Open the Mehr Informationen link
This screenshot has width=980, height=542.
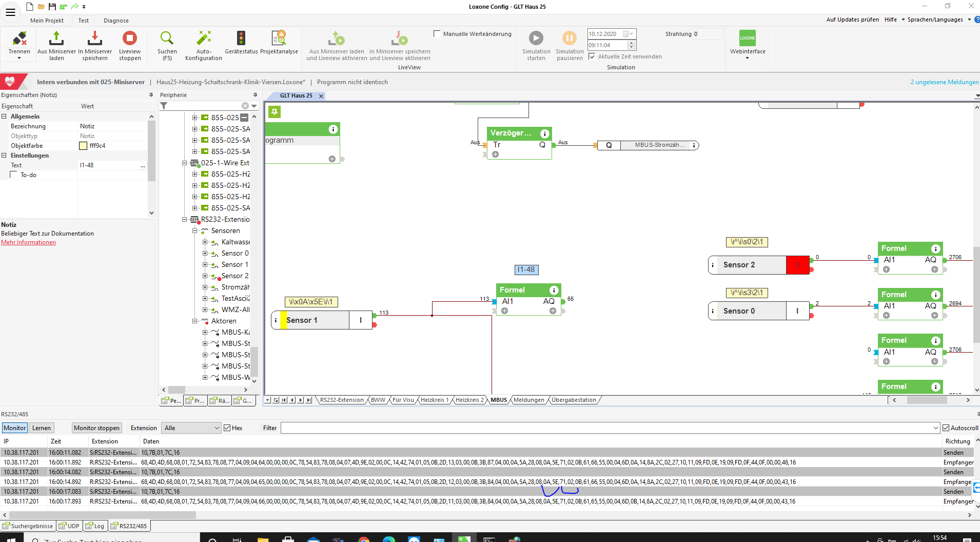point(28,242)
